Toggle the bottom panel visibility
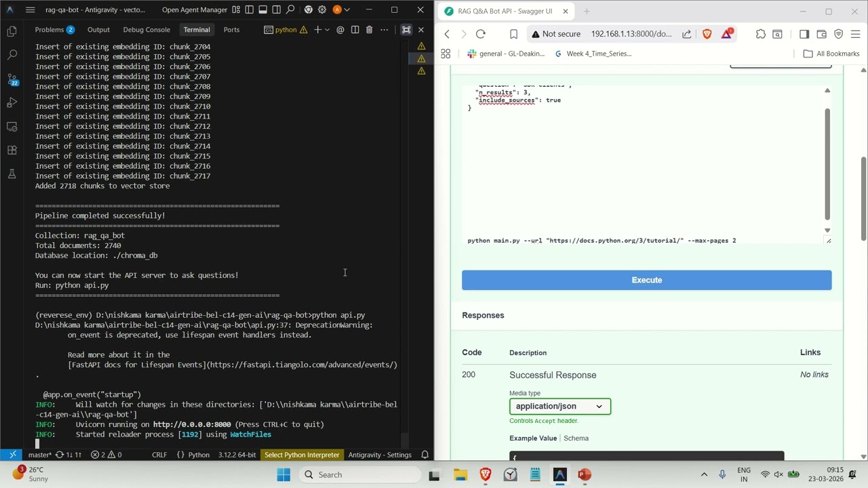This screenshot has height=488, width=868. coord(263,9)
